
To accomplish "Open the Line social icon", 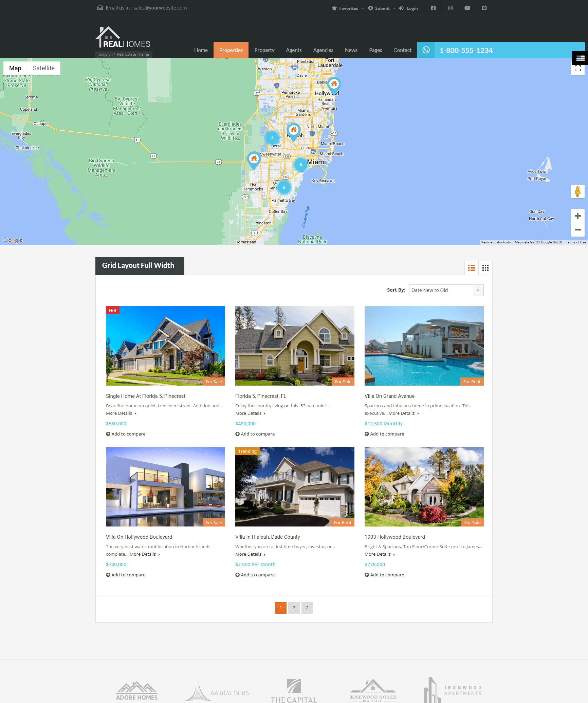I will (x=484, y=8).
